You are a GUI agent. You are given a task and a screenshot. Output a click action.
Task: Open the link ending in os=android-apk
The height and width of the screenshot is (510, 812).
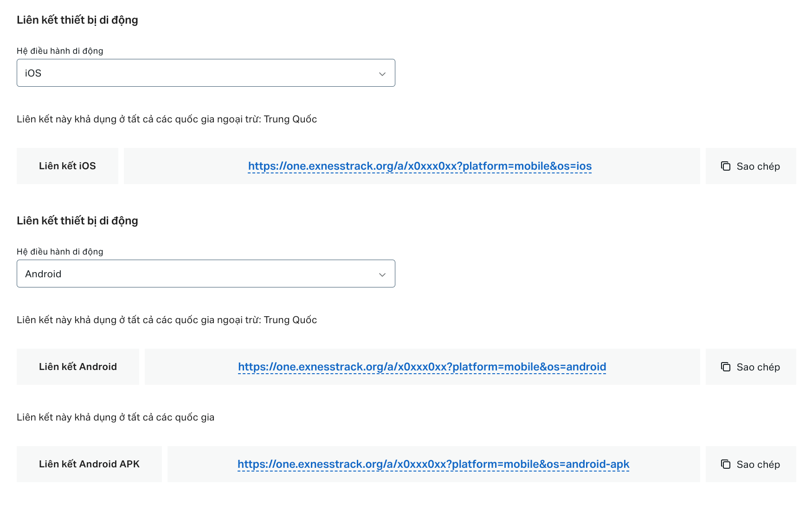click(433, 464)
